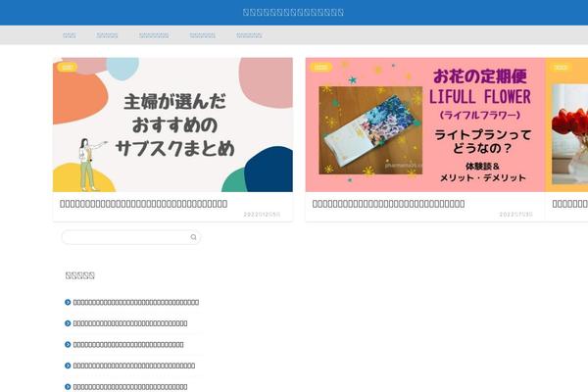The height and width of the screenshot is (392, 588).
Task: Open the second item in the gray navigation bar
Action: tap(107, 35)
